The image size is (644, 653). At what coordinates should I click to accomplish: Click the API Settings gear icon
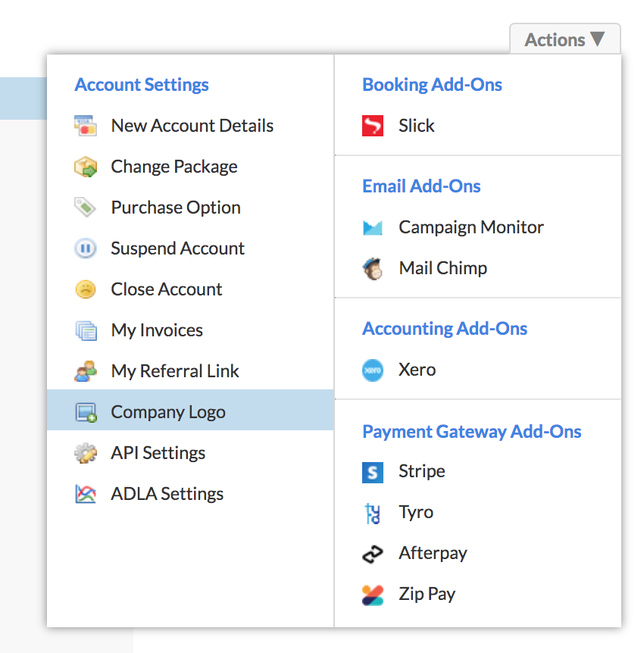click(x=86, y=453)
